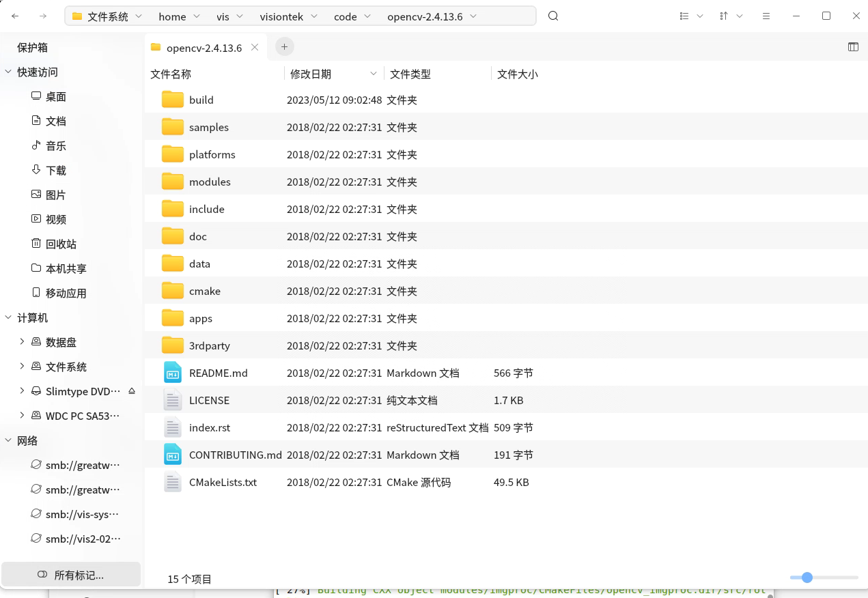The image size is (868, 598).
Task: Select the data folder icon
Action: (173, 264)
